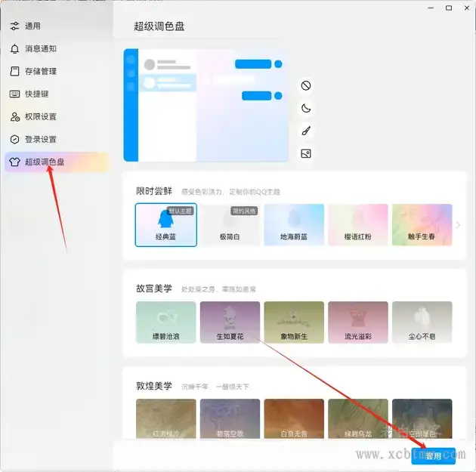Image resolution: width=476 pixels, height=472 pixels.
Task: Click the 敦煌美学 section heading
Action: pos(154,386)
